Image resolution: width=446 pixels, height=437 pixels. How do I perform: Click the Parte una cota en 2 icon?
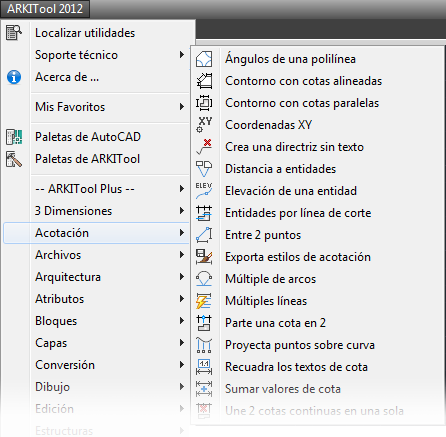[204, 323]
